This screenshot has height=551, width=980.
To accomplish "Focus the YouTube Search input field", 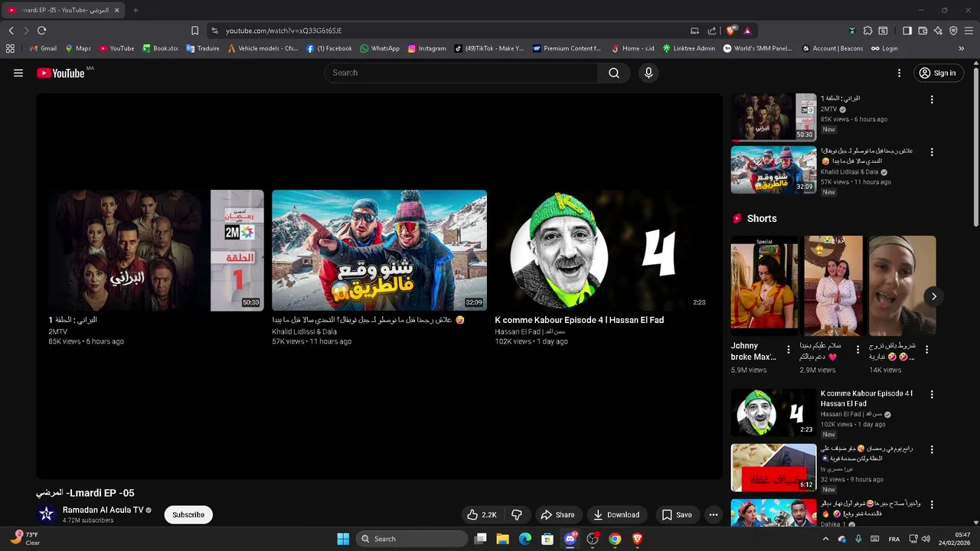I will click(x=461, y=73).
